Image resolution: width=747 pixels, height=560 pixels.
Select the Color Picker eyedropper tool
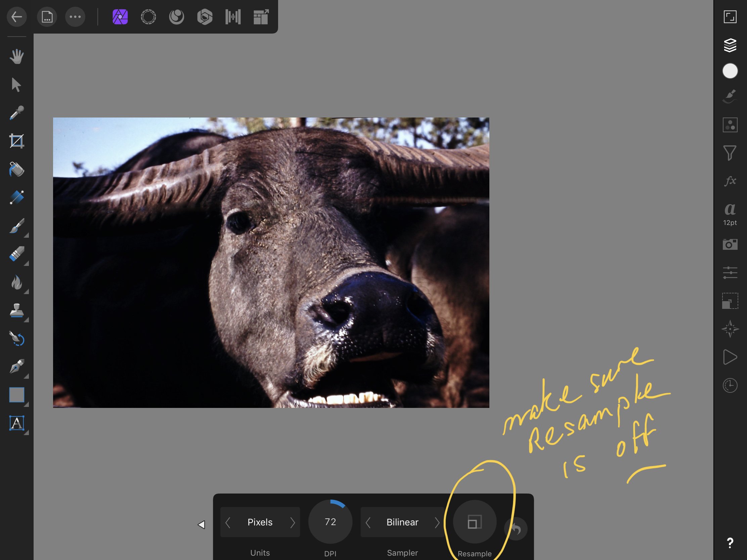(x=16, y=113)
